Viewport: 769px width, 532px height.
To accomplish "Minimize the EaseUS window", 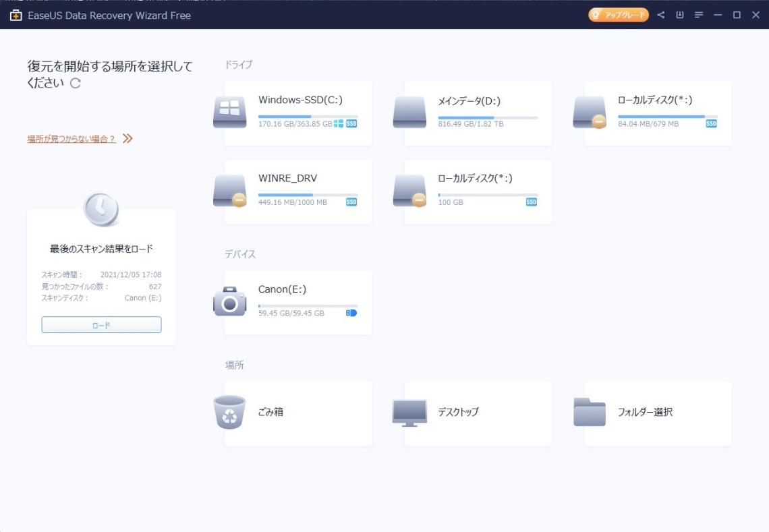I will tap(718, 16).
